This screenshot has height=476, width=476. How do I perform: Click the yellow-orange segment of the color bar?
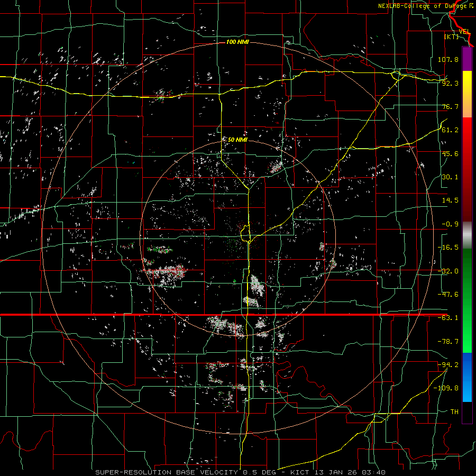(x=467, y=94)
